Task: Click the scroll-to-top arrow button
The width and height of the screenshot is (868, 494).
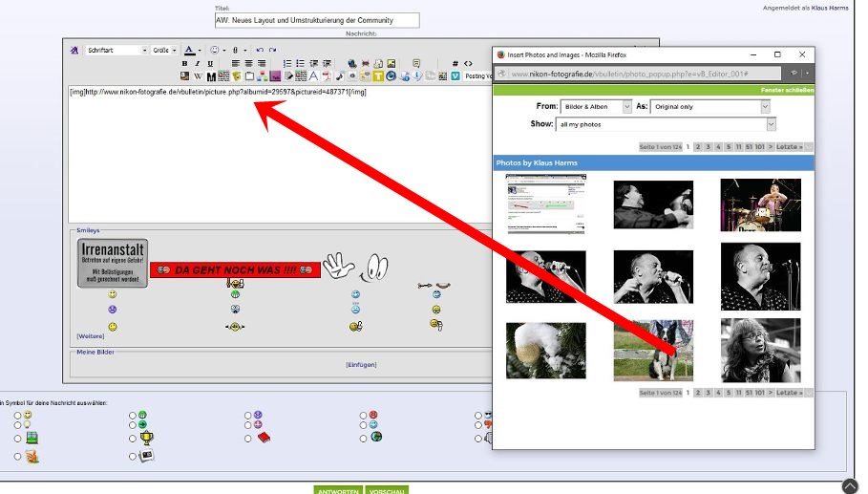Action: [x=850, y=485]
